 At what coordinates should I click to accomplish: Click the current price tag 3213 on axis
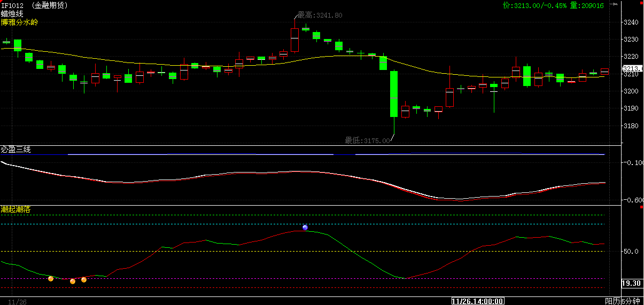(632, 68)
